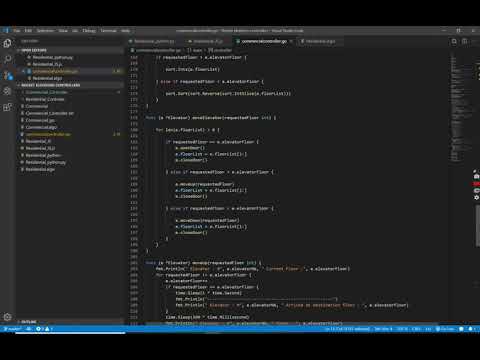Open the Selection menu

tap(45, 30)
